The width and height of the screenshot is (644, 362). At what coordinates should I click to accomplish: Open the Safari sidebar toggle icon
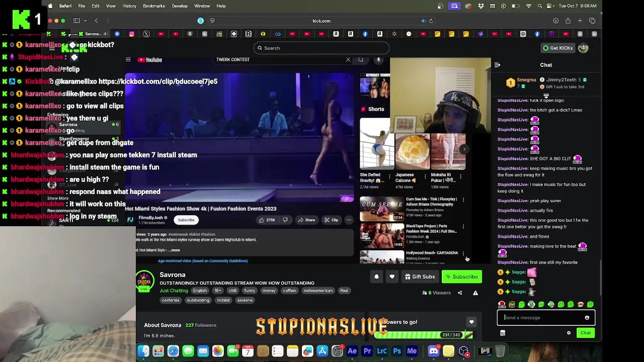[76, 21]
